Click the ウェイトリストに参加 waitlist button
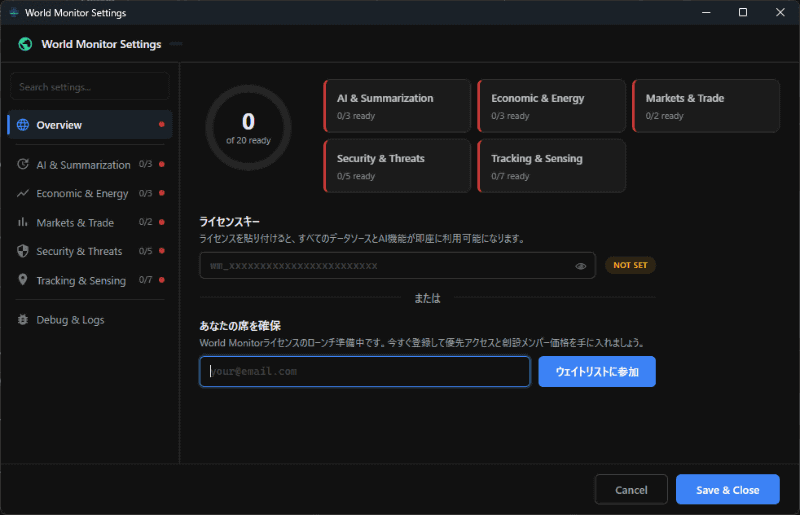This screenshot has height=515, width=800. tap(597, 372)
